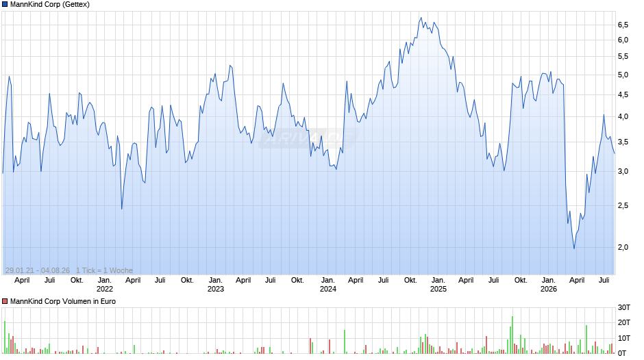The width and height of the screenshot is (644, 360).
Task: Click the 4,5 price axis label
Action: 623,95
